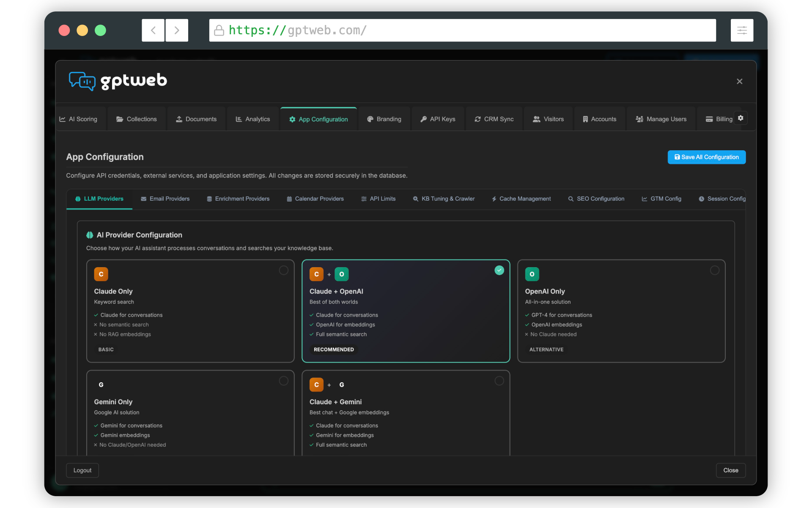
Task: Click the Collections folder icon
Action: 120,119
